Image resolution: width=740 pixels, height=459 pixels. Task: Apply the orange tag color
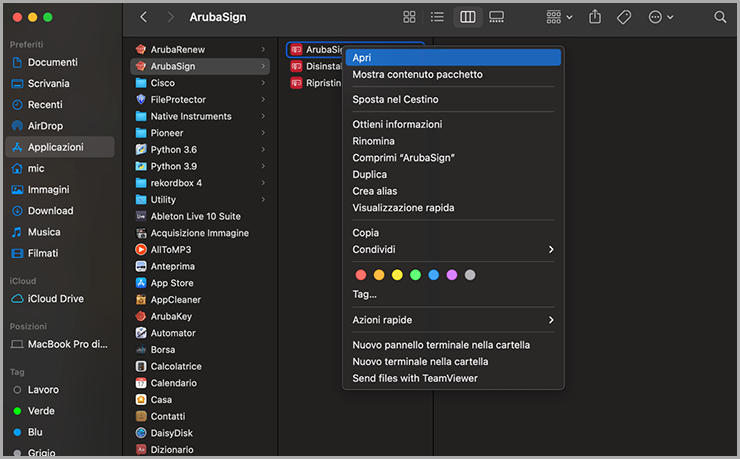point(379,275)
